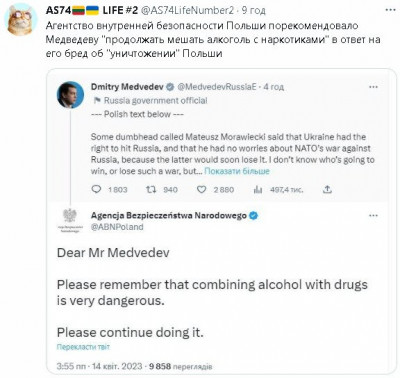
Task: Retweet Medvedev's quoted tweet
Action: click(151, 189)
